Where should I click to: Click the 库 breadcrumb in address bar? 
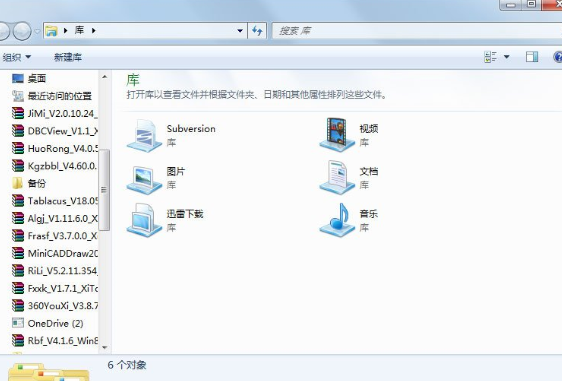coord(79,30)
